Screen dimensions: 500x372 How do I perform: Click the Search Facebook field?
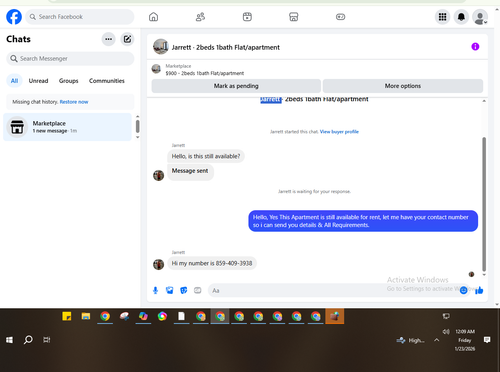(80, 17)
